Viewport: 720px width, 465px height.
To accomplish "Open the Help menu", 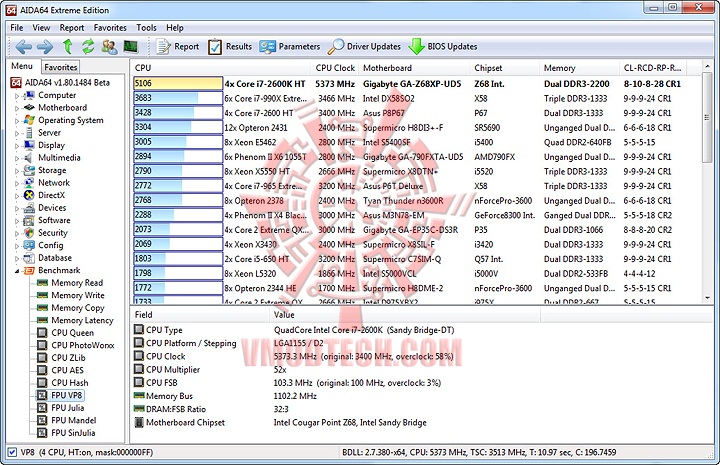I will (175, 28).
